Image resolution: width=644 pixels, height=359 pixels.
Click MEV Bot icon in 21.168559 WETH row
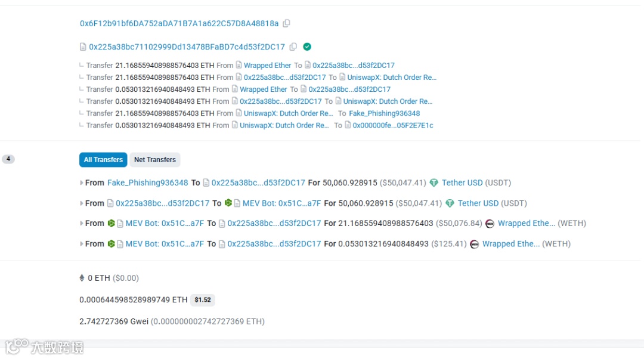coord(112,223)
